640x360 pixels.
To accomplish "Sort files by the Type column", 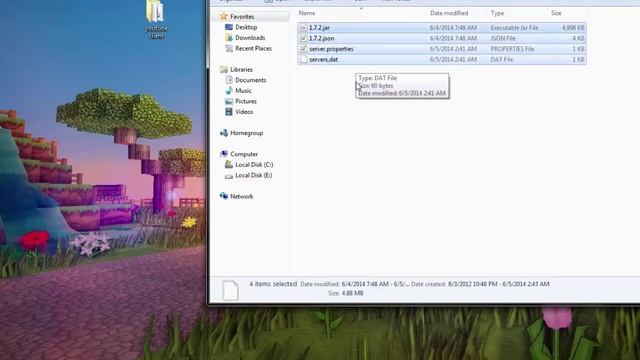I will (497, 13).
